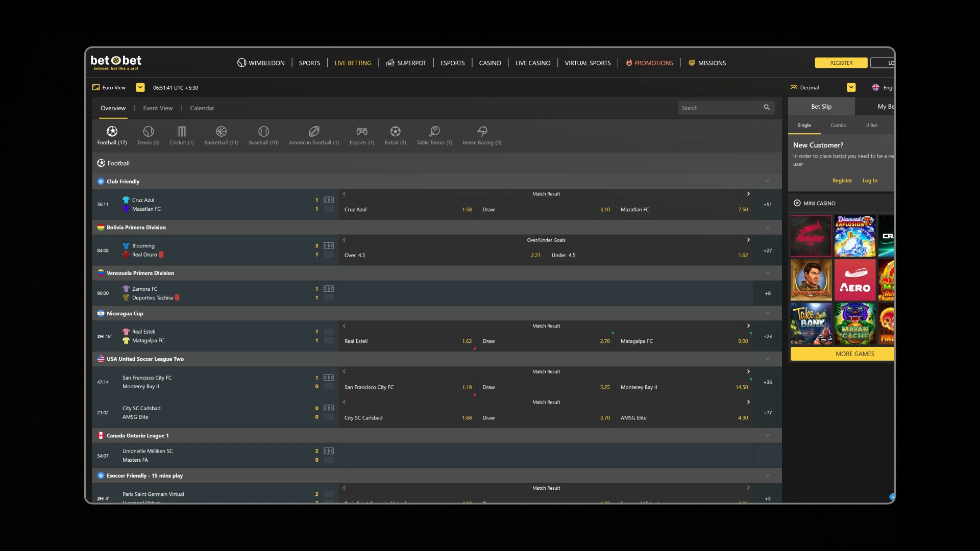The width and height of the screenshot is (980, 551).
Task: Open the Superpot menu
Action: 406,63
